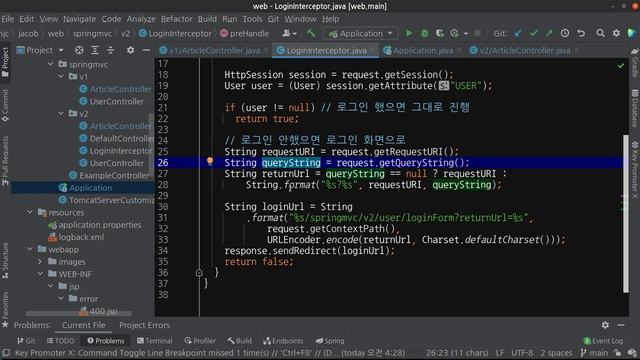
Task: Click the main branch widget in status bar
Action: pos(594,353)
